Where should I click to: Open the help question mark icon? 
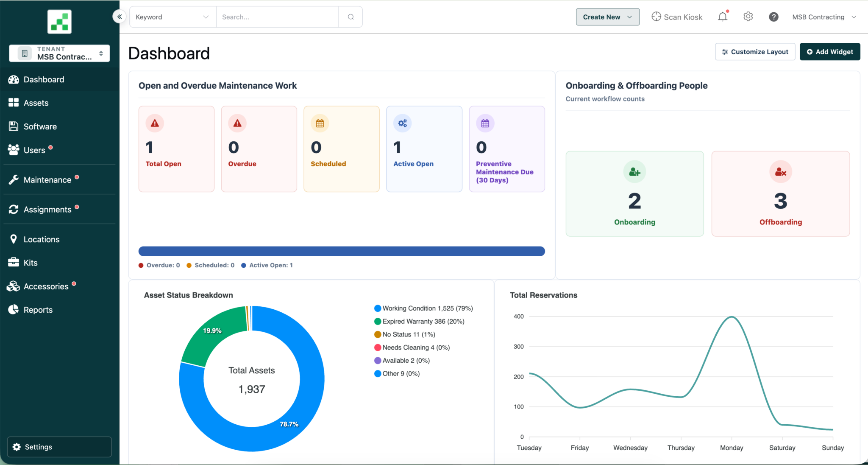coord(773,17)
